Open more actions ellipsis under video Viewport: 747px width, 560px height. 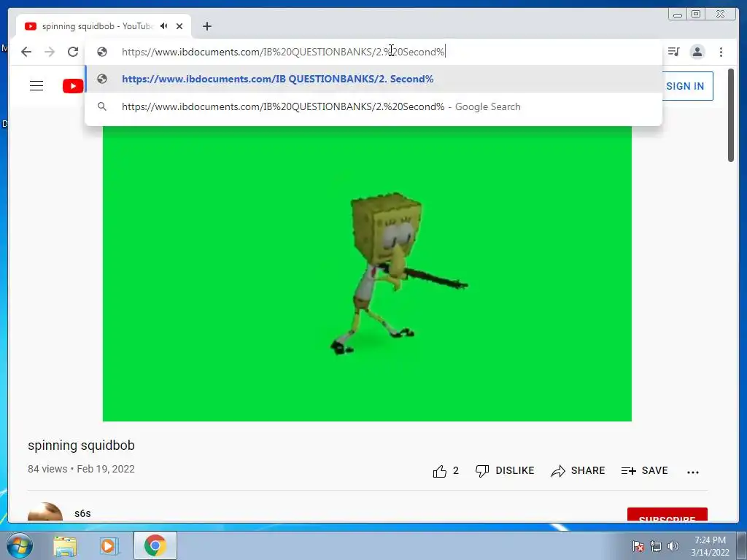[x=693, y=472]
